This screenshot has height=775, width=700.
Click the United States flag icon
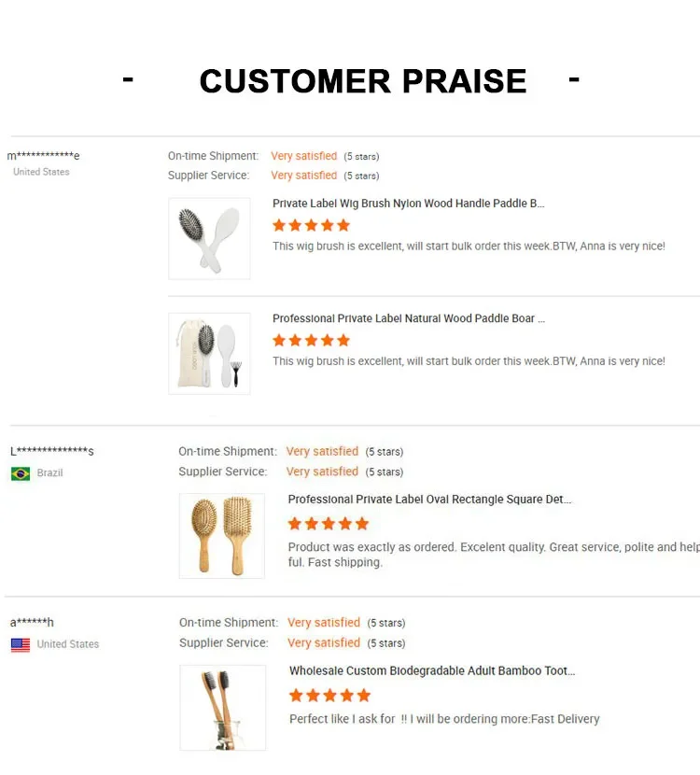[x=21, y=645]
